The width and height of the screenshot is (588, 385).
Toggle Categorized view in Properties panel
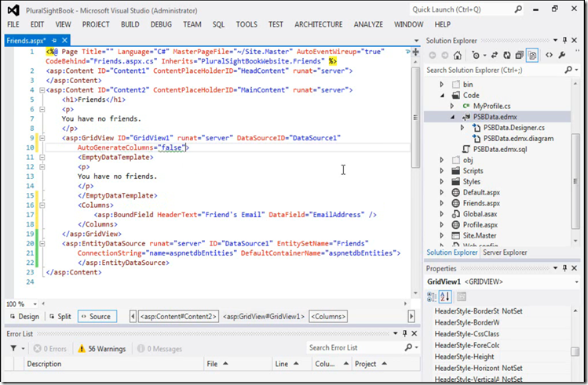click(x=432, y=297)
